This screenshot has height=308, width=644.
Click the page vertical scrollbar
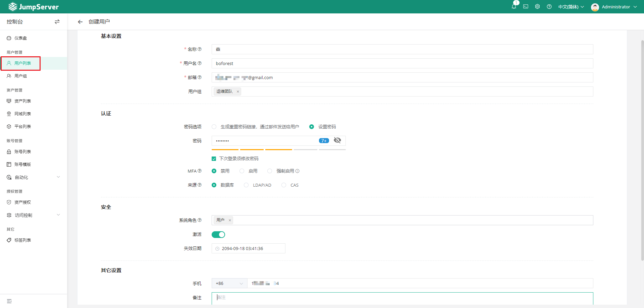[642, 151]
